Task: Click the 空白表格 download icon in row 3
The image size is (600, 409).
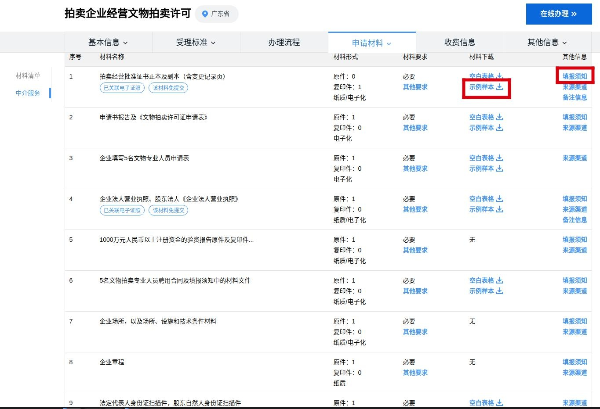Action: (x=499, y=158)
